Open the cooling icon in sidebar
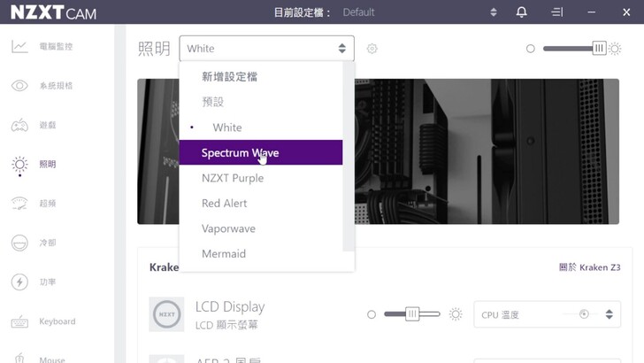Image resolution: width=644 pixels, height=363 pixels. coord(19,243)
